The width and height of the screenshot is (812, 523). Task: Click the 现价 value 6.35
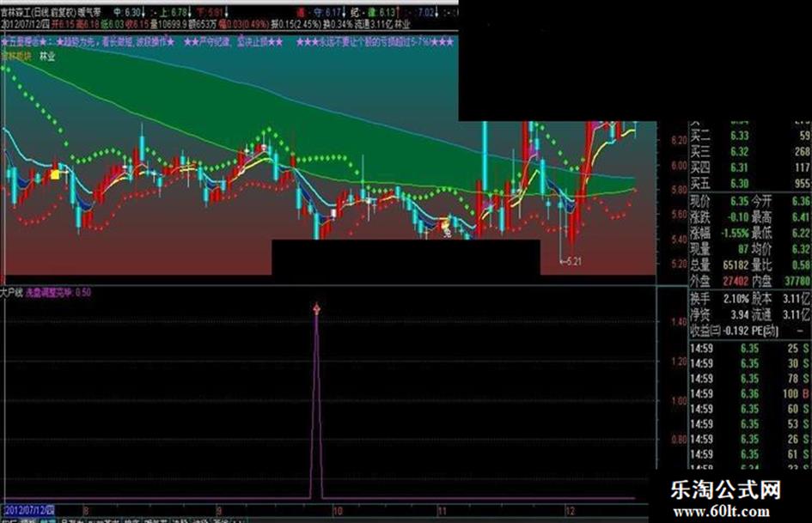[x=740, y=202]
